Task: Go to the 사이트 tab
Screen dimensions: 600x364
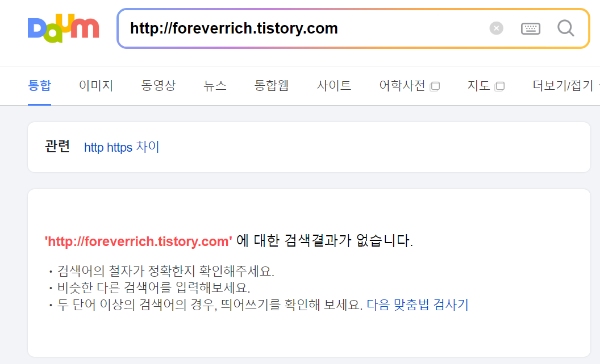Action: [334, 85]
